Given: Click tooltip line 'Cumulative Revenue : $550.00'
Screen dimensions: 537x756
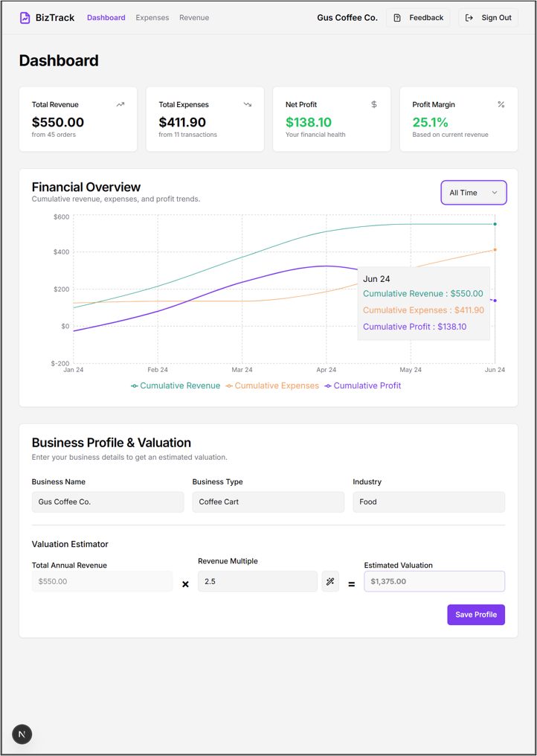Looking at the screenshot, I should click(422, 294).
